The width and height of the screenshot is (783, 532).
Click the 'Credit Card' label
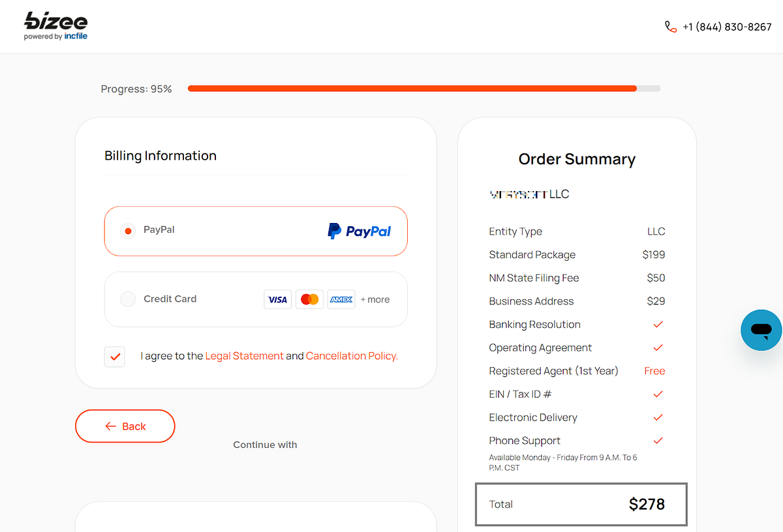point(170,299)
